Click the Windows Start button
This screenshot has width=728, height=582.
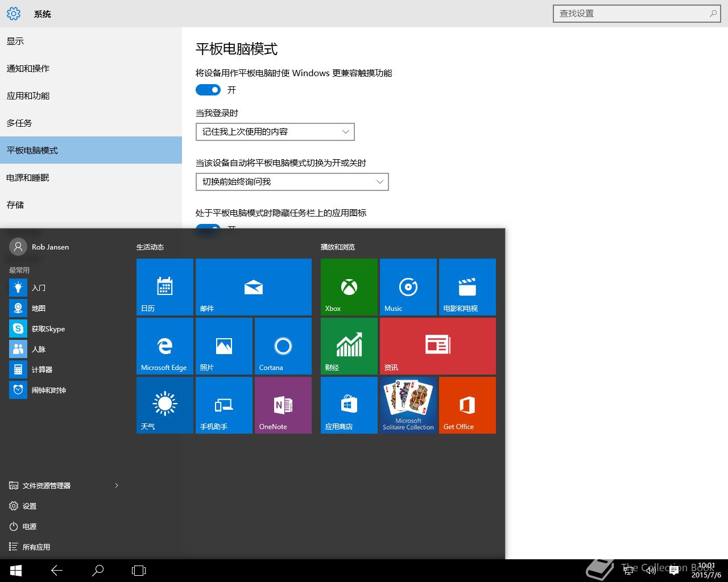click(x=16, y=571)
